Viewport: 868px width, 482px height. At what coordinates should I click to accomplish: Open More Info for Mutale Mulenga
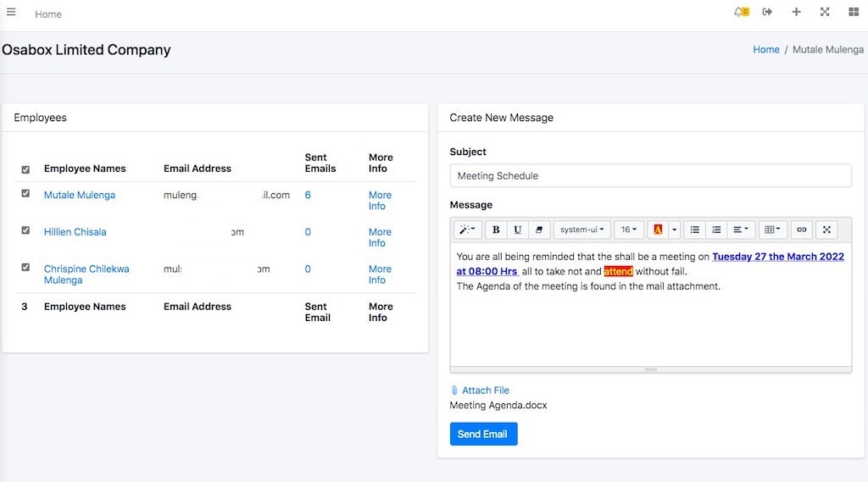[x=380, y=200]
